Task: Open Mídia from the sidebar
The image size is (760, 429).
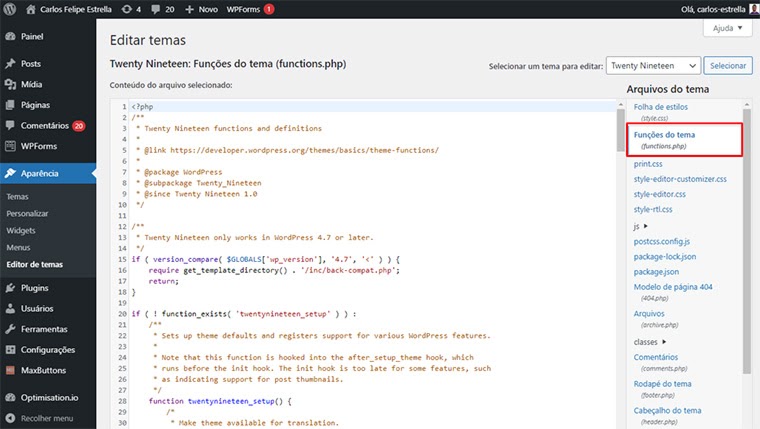Action: point(30,84)
